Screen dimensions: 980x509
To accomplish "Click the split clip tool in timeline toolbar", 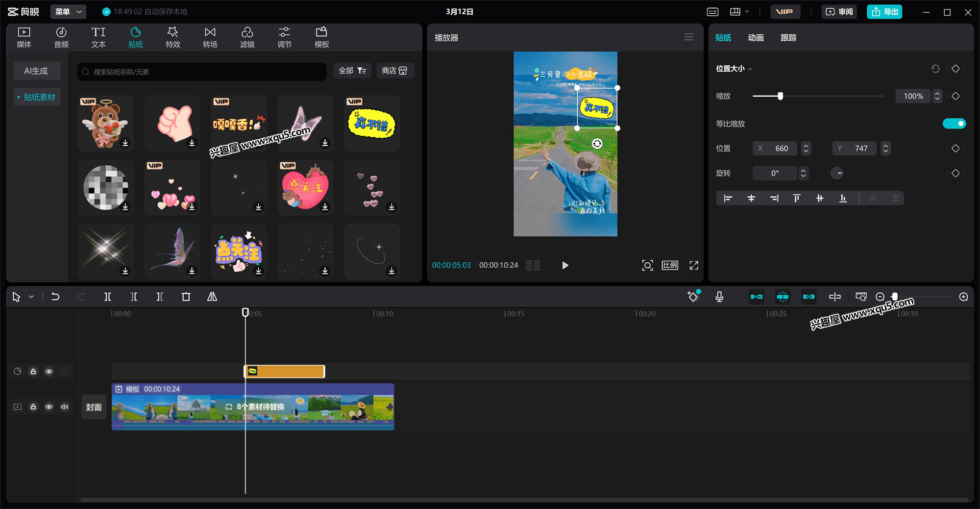I will 107,297.
